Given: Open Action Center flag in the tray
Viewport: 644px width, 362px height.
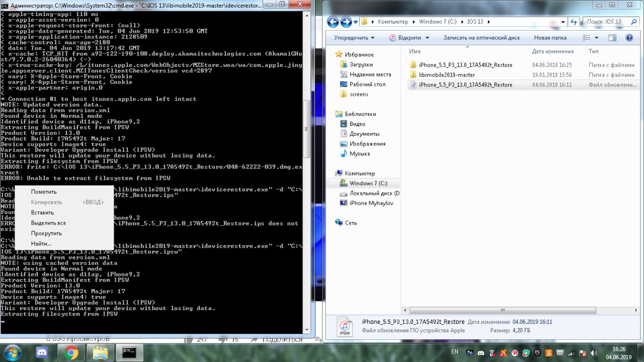Looking at the screenshot, I should pos(583,353).
